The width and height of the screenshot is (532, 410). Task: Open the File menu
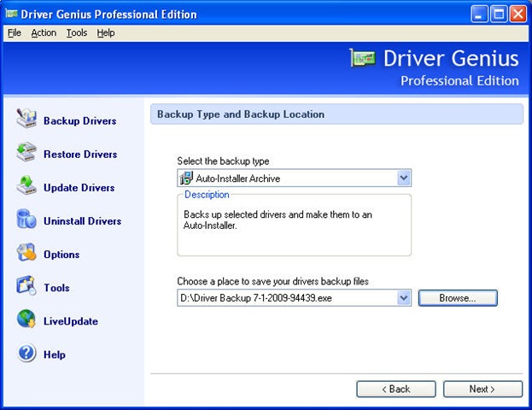(15, 33)
